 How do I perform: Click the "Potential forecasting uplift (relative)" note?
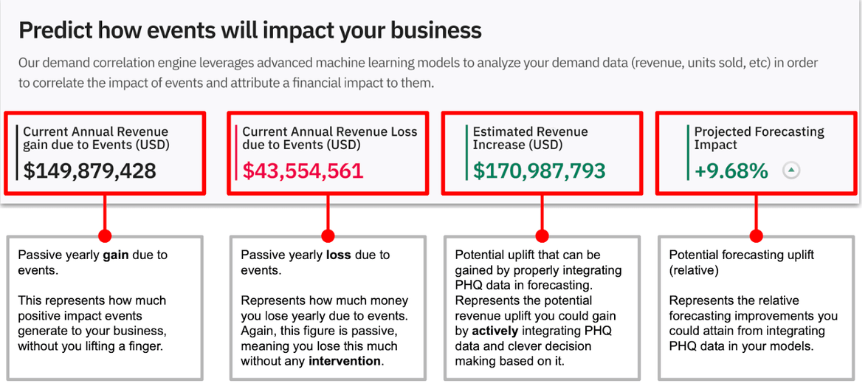click(741, 262)
